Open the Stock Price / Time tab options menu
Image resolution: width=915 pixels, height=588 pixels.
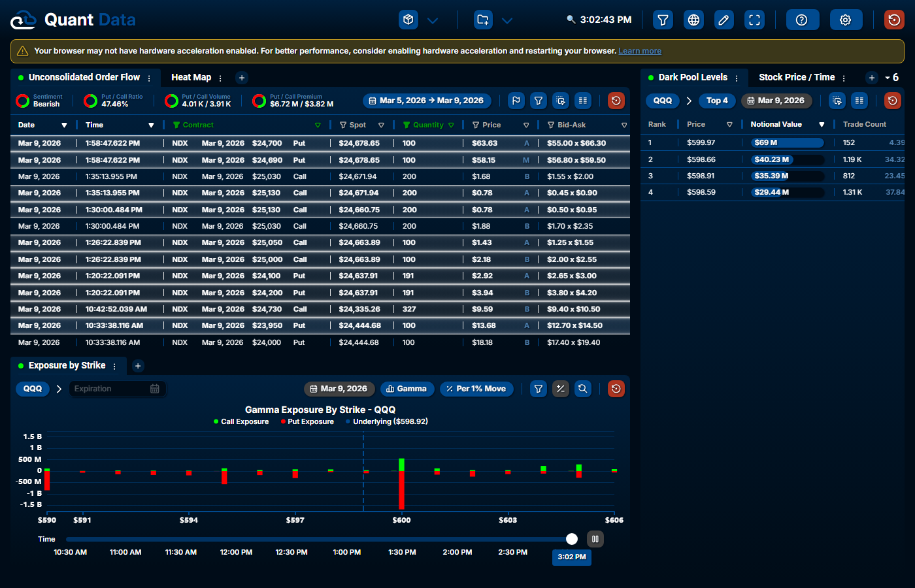pyautogui.click(x=844, y=78)
